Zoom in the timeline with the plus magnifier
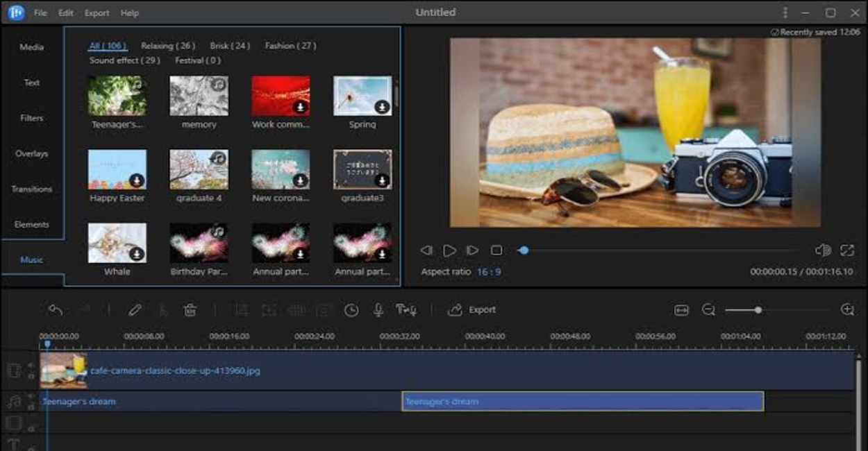The width and height of the screenshot is (868, 451). (x=847, y=310)
